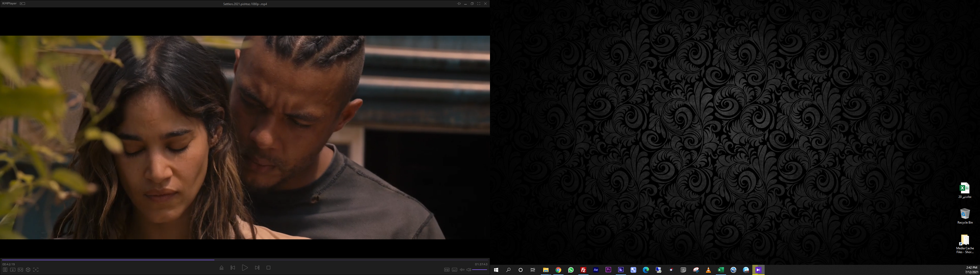Mute the speaker volume icon
Viewport: 980px width, 275px height.
(x=469, y=270)
